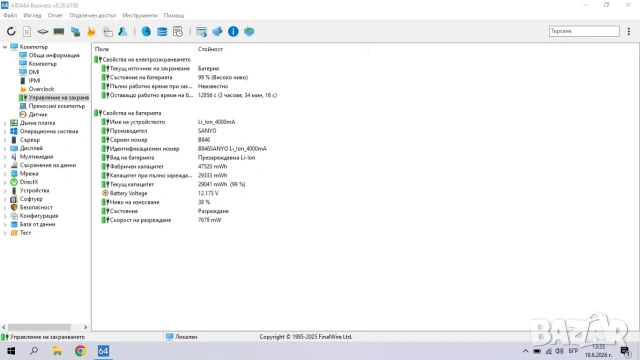The width and height of the screenshot is (640, 360).
Task: Expand the Съхранение на данни node arrow
Action: click(x=5, y=165)
